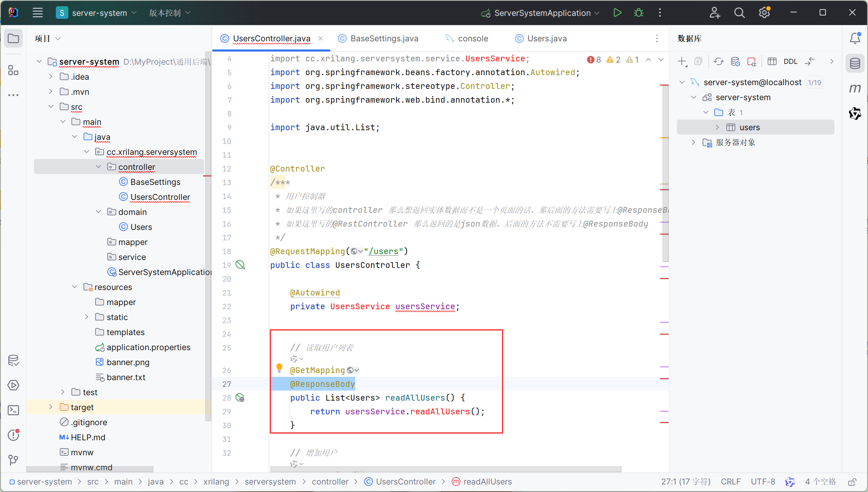The width and height of the screenshot is (868, 492).
Task: Click the 8 errors indicator
Action: (594, 60)
